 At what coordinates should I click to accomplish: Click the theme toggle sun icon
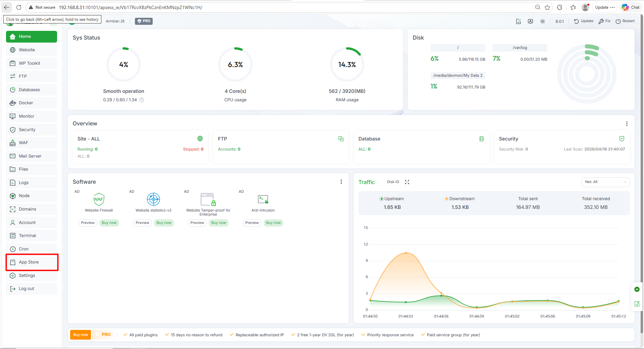point(542,21)
